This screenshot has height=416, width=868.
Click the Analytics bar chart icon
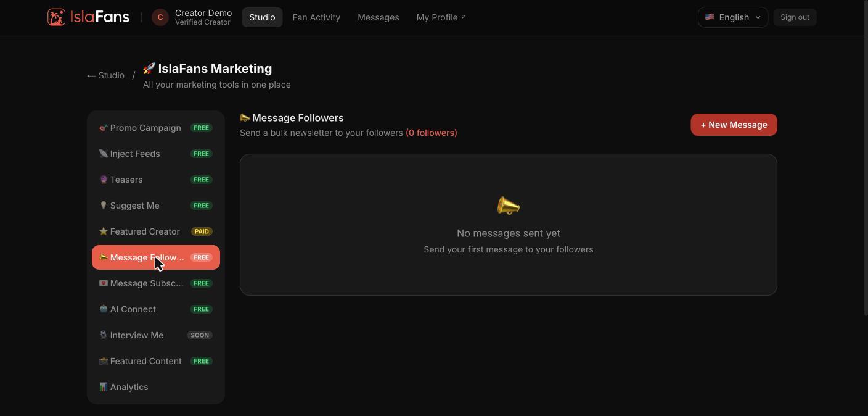(x=104, y=387)
